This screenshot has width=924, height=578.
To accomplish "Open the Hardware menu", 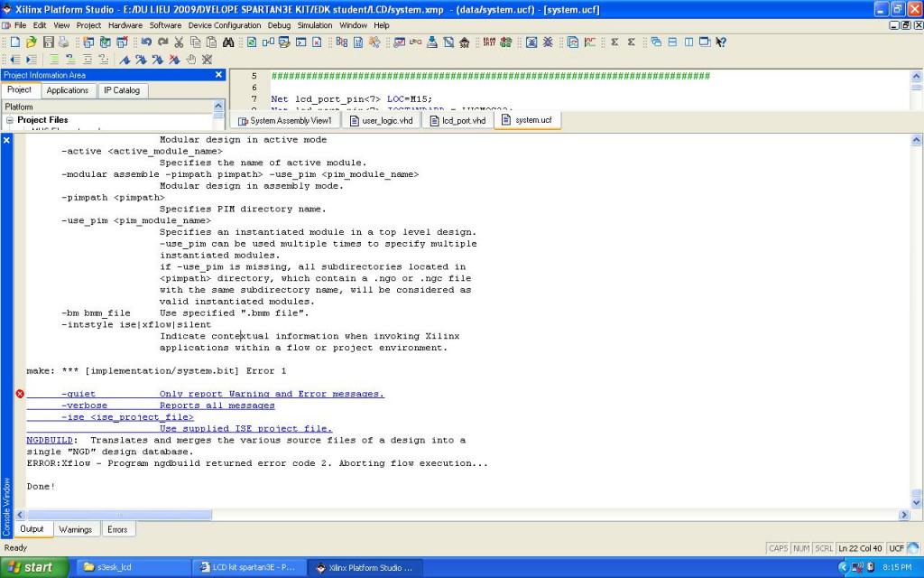I will (125, 25).
